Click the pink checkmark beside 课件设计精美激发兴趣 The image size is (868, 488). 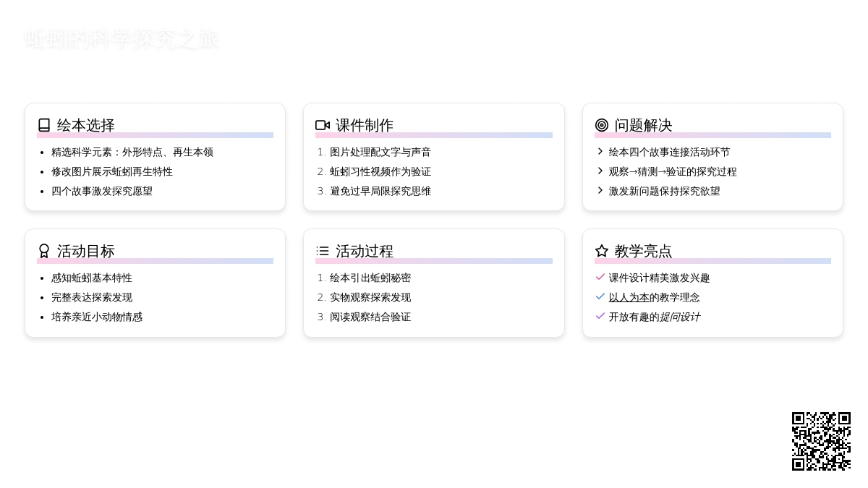coord(600,277)
